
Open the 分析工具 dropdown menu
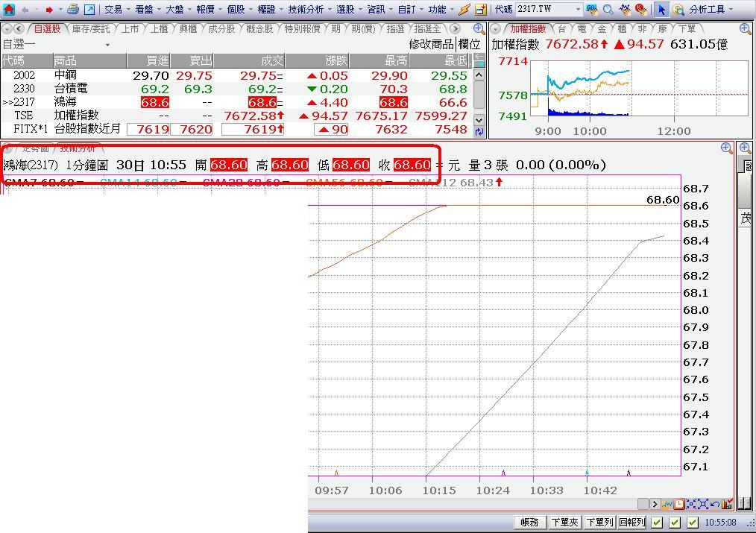tap(711, 9)
